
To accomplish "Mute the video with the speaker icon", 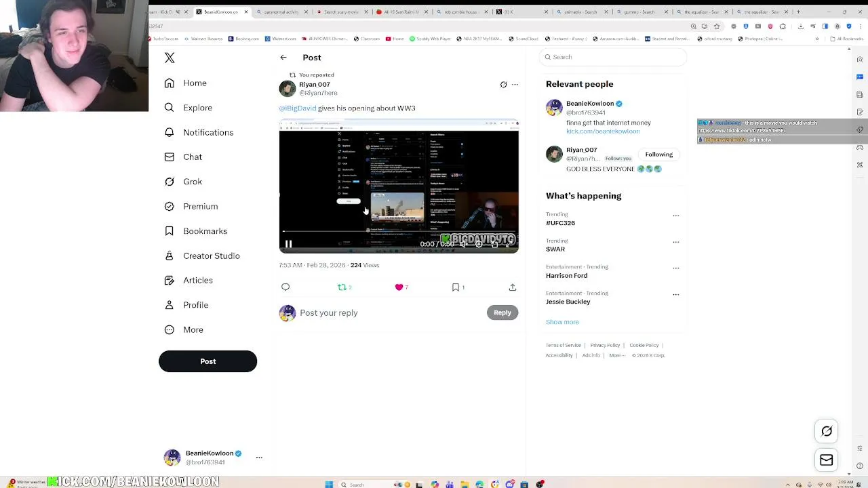I will click(x=463, y=244).
